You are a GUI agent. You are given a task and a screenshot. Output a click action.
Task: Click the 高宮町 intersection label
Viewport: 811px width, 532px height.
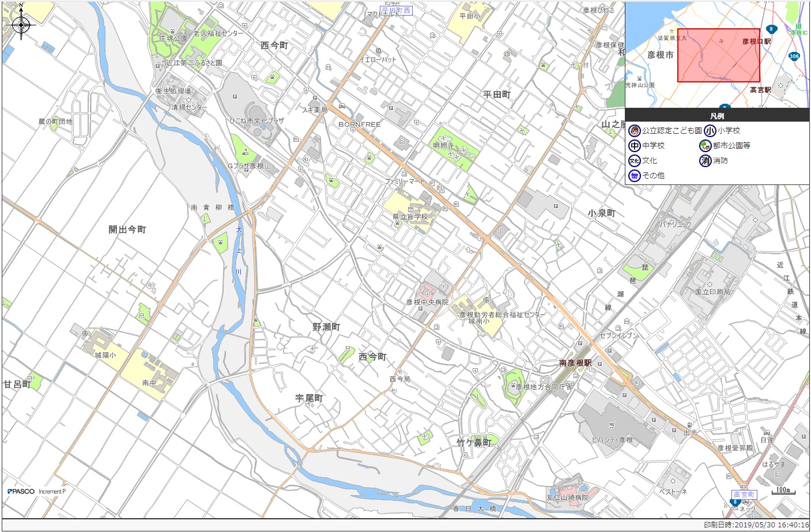click(744, 495)
